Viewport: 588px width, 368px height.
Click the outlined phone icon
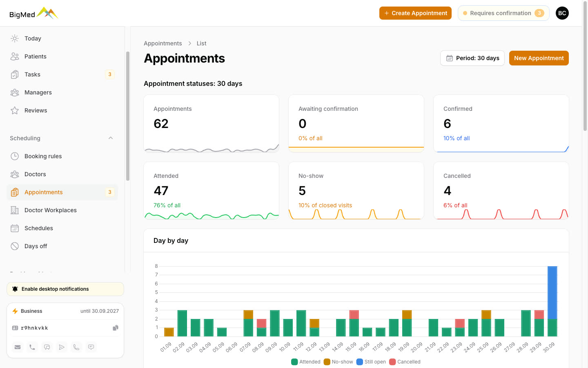coord(76,347)
